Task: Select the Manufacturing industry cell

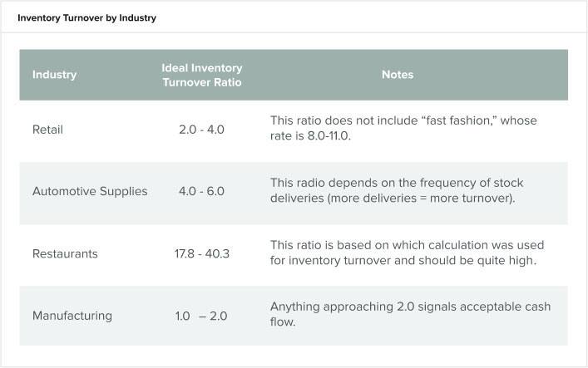Action: pos(72,316)
